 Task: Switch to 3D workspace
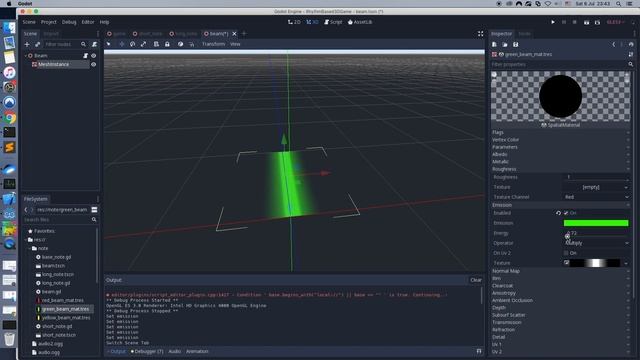point(312,22)
